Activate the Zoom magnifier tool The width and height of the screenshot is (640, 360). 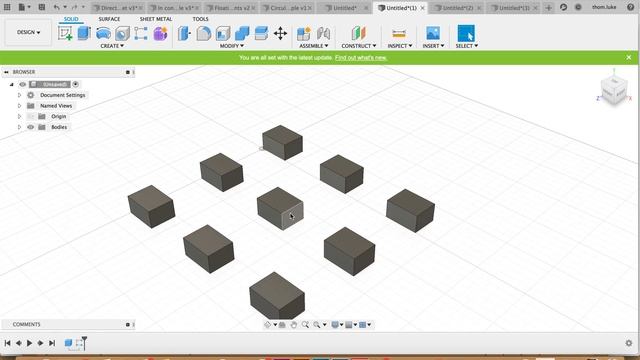click(x=305, y=324)
